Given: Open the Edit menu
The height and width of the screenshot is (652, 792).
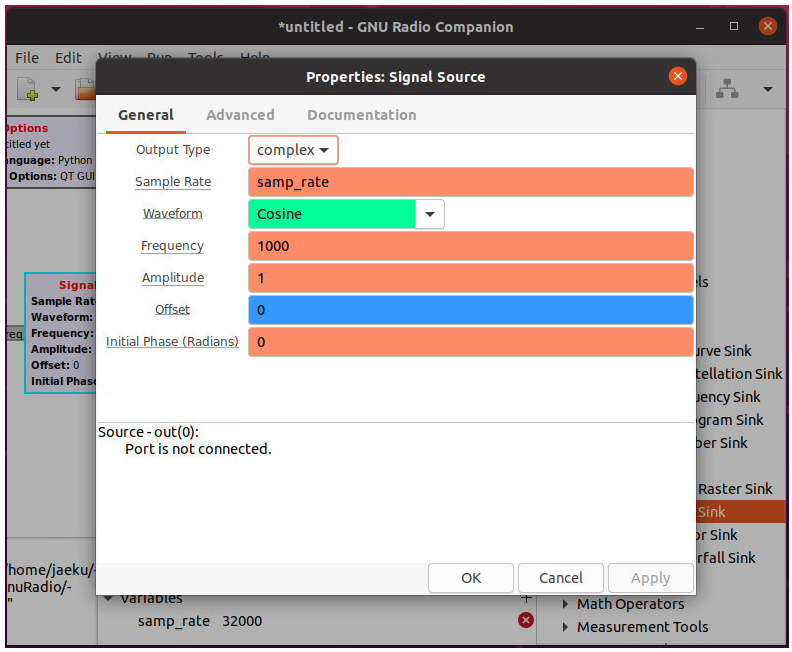Looking at the screenshot, I should click(68, 58).
